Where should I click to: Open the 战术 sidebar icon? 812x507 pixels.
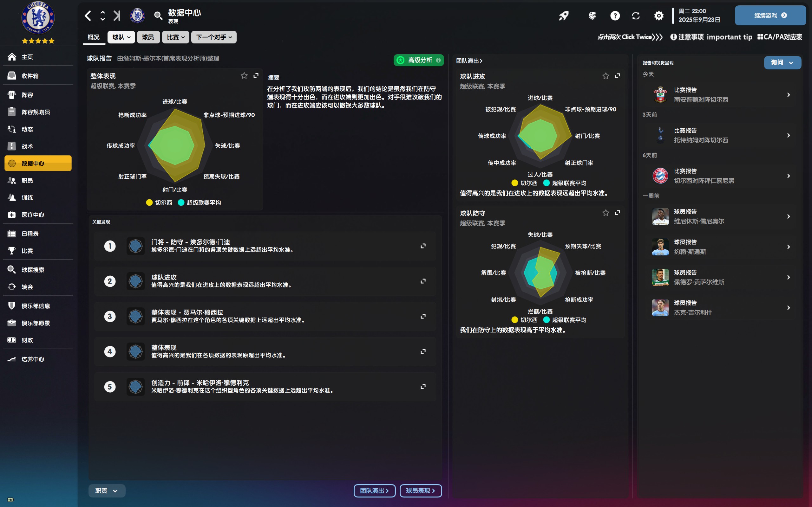pos(12,146)
